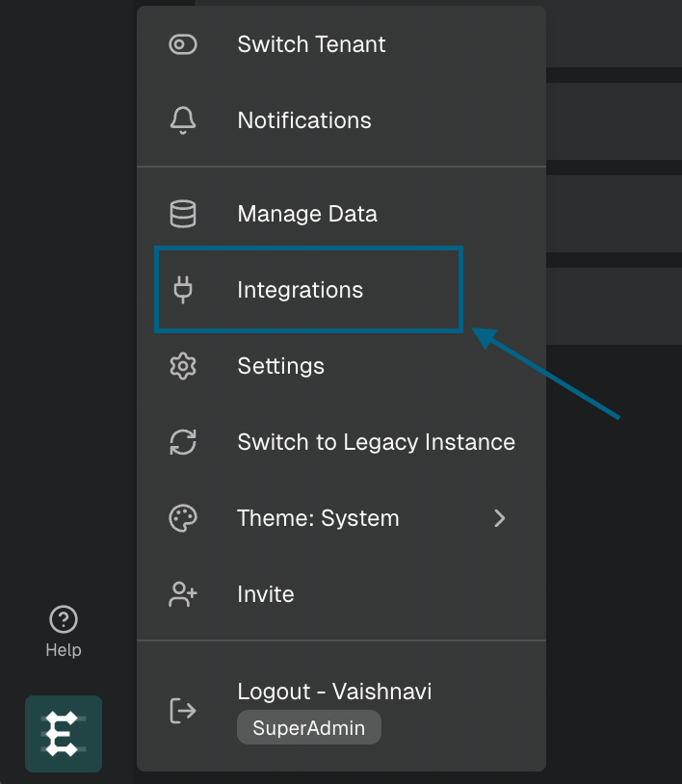Open the highlighted Integrations menu item
Screen dimensions: 682x784
[308, 290]
